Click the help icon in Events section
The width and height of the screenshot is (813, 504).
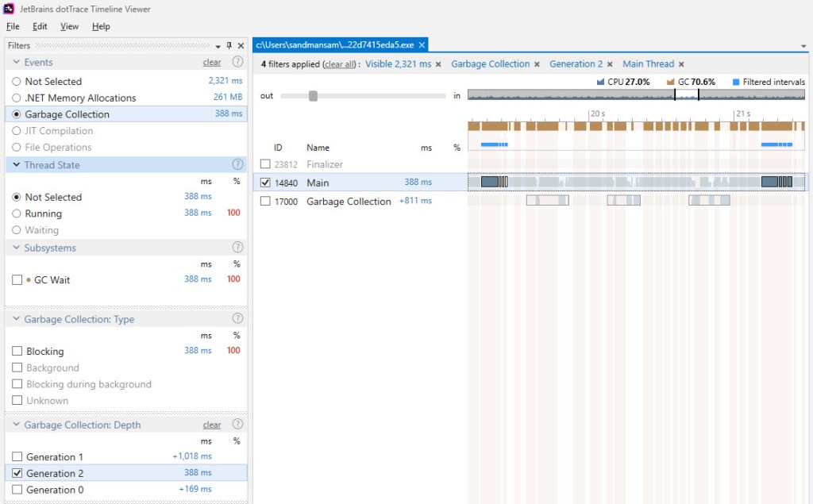coord(237,62)
